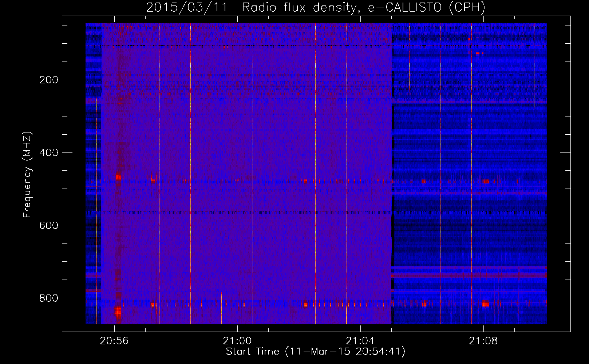Click the 20:56 time tick label
Image resolution: width=589 pixels, height=364 pixels.
(x=114, y=341)
